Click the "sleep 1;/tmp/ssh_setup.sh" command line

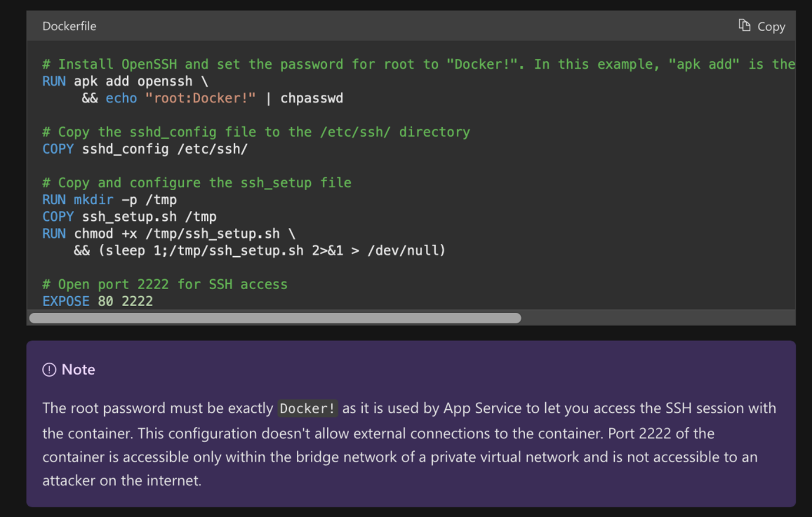pos(260,251)
